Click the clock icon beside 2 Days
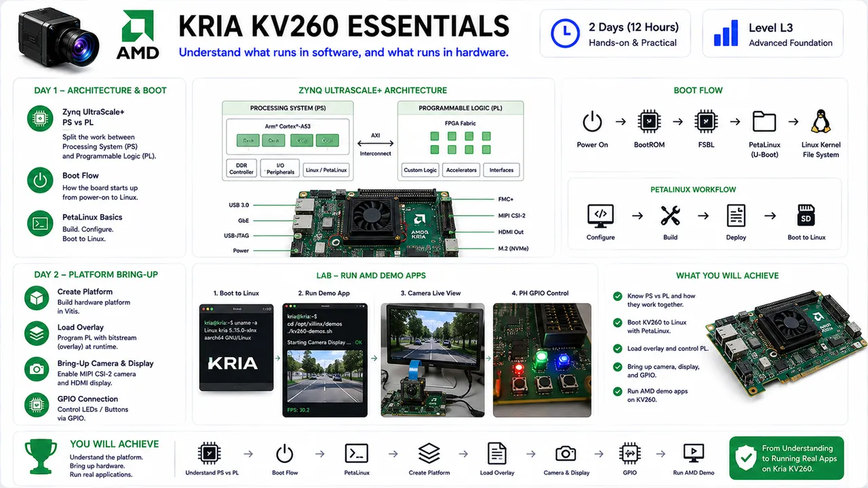The width and height of the screenshot is (868, 488). coord(565,33)
